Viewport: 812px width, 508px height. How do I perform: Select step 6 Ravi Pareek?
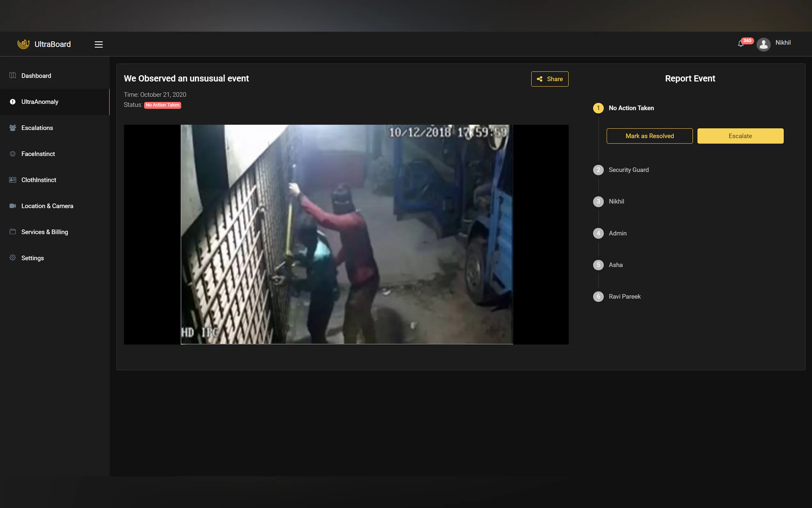pos(624,296)
